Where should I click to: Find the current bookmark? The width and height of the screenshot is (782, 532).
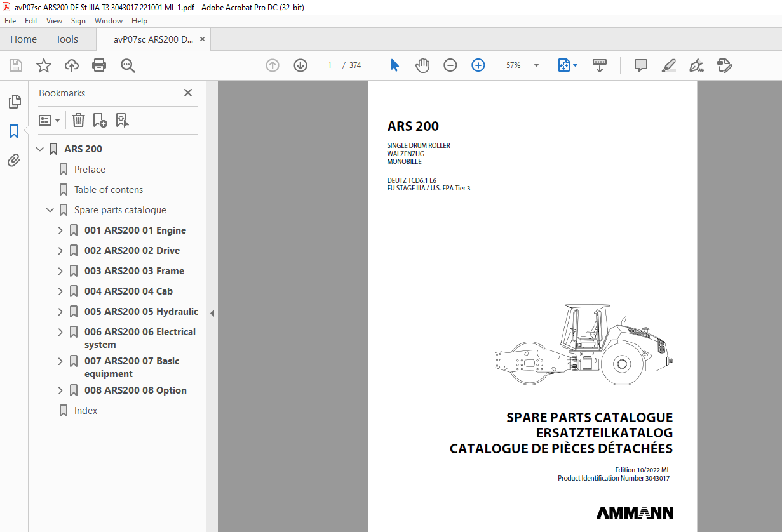(x=122, y=120)
